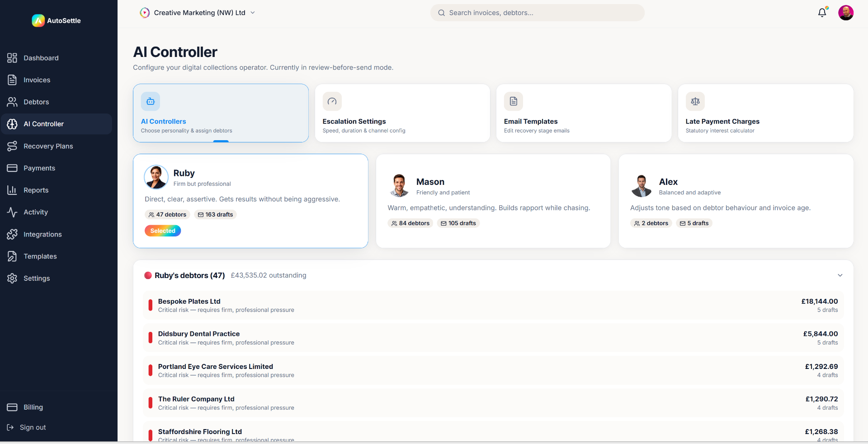Click the Reports chart icon

12,190
